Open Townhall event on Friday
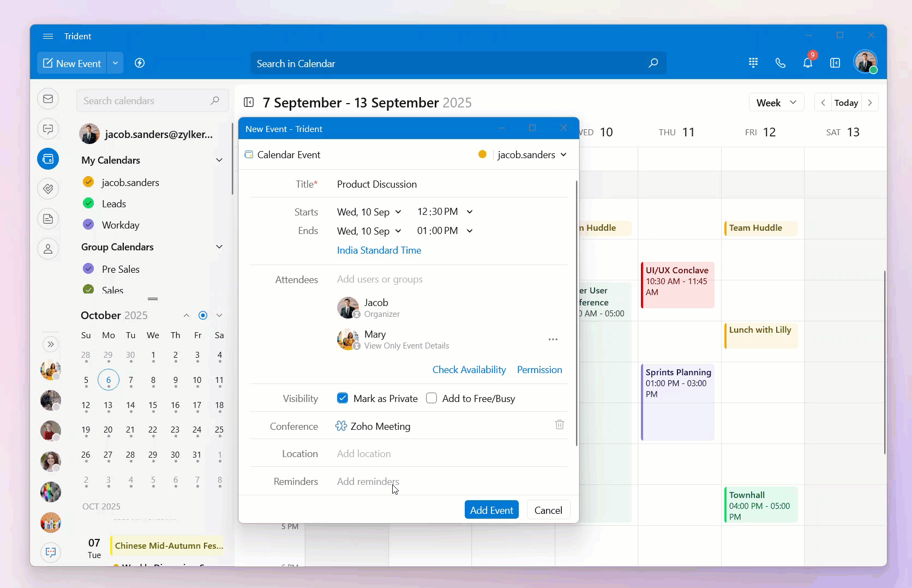Image resolution: width=912 pixels, height=588 pixels. pos(761,505)
